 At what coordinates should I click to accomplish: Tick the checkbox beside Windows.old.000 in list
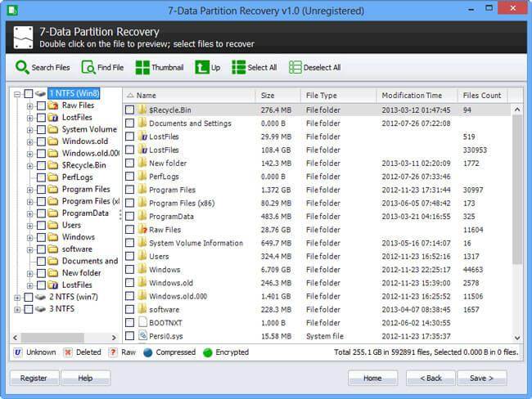tap(129, 296)
